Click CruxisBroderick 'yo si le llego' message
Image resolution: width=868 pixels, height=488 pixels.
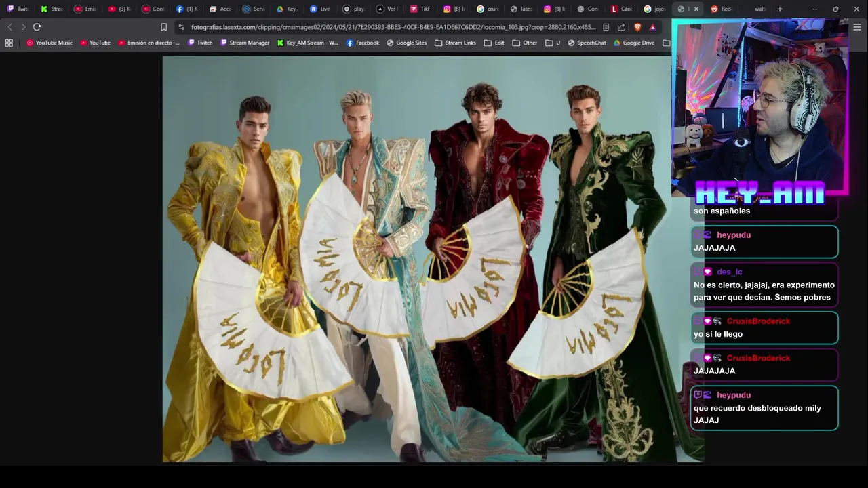(x=764, y=328)
